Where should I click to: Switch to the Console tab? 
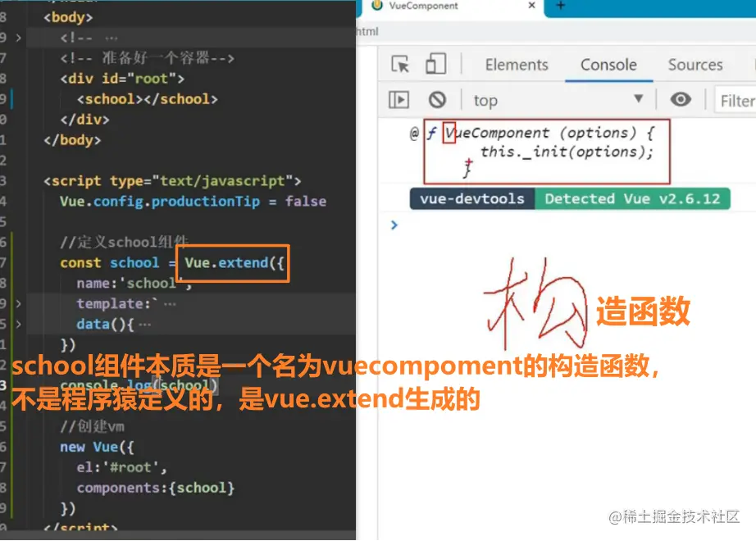pos(608,65)
